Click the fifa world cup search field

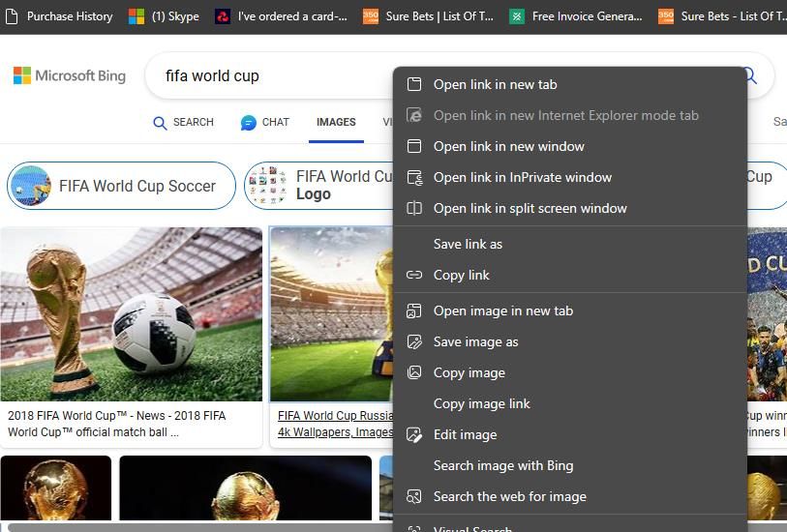pos(271,75)
